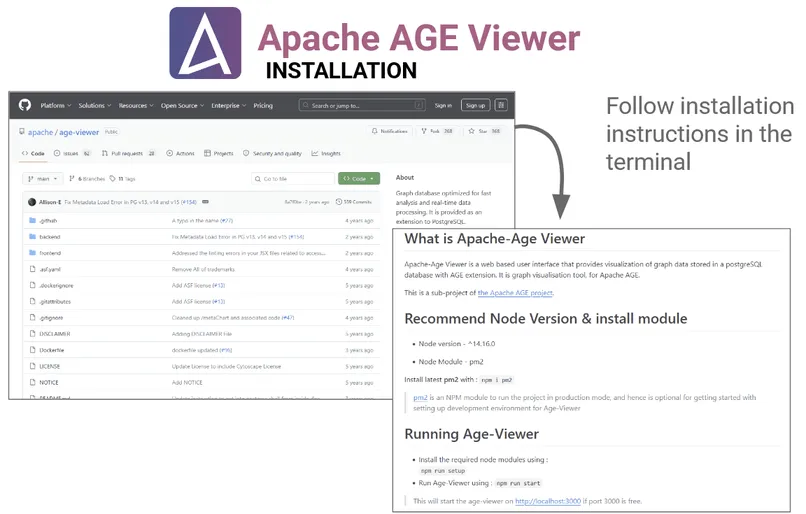
Task: Open the apache owner link
Action: click(40, 132)
